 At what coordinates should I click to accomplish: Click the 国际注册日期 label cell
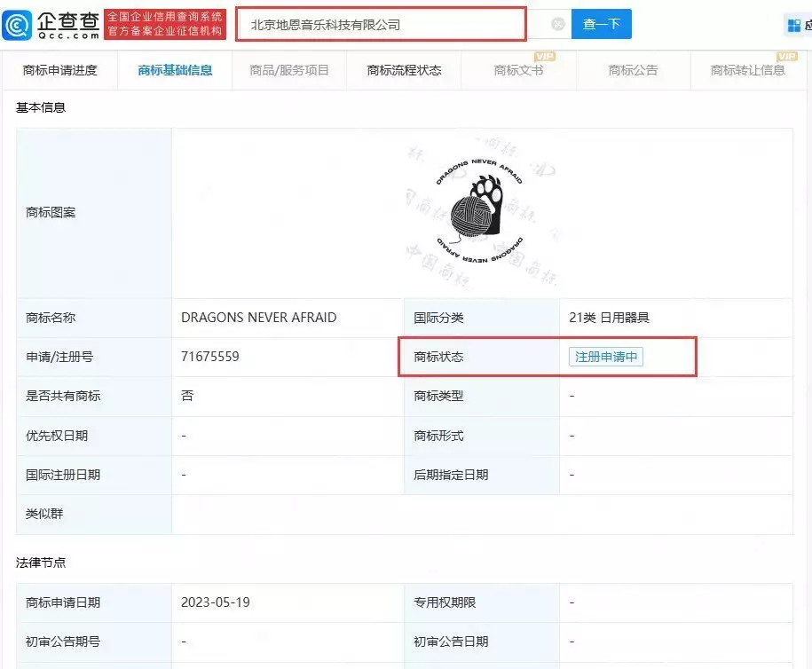tap(94, 475)
